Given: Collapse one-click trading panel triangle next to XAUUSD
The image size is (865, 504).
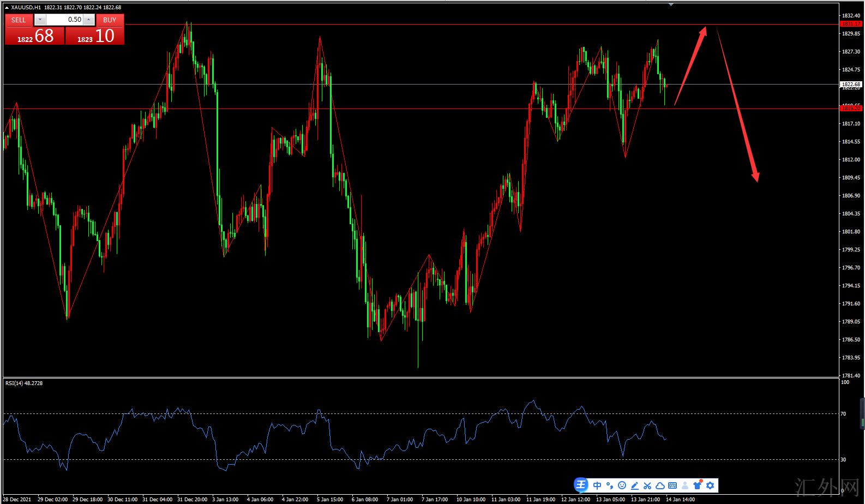Looking at the screenshot, I should coord(7,8).
